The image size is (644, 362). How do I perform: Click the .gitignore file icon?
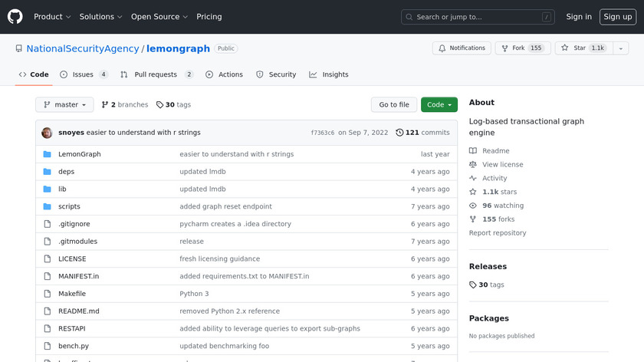[x=48, y=224]
